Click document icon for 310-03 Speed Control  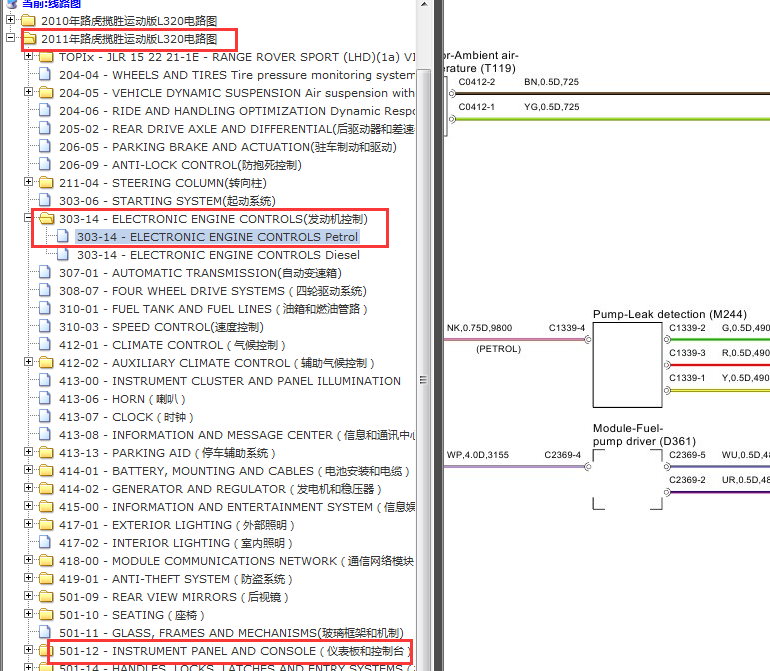click(x=45, y=326)
